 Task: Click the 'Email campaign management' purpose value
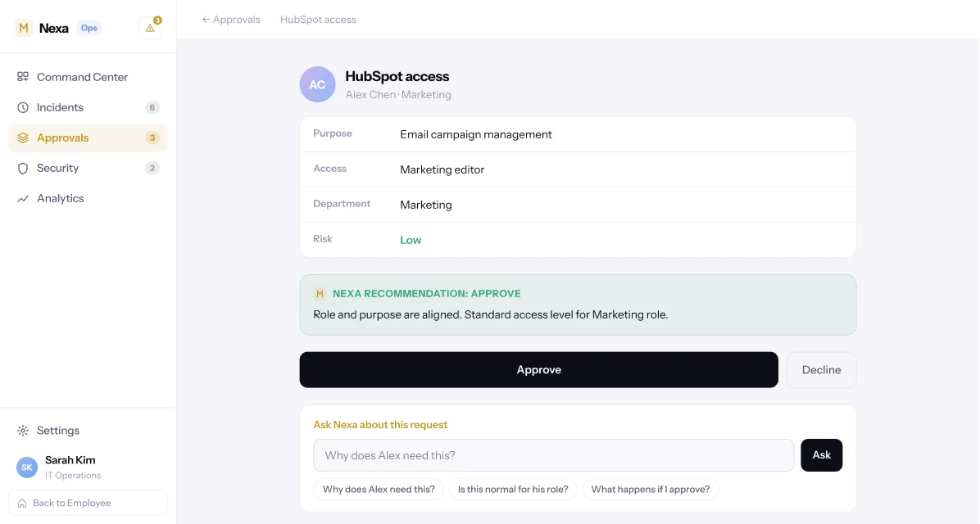click(476, 134)
